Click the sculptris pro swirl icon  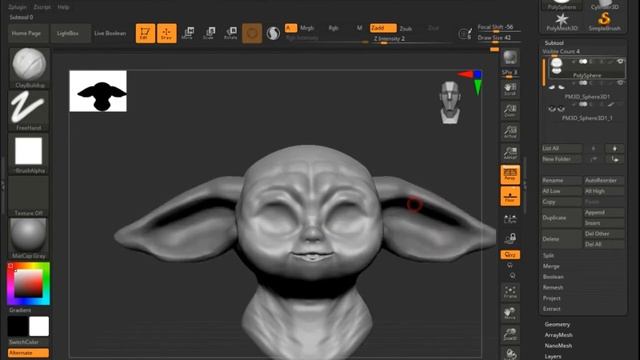coord(273,33)
